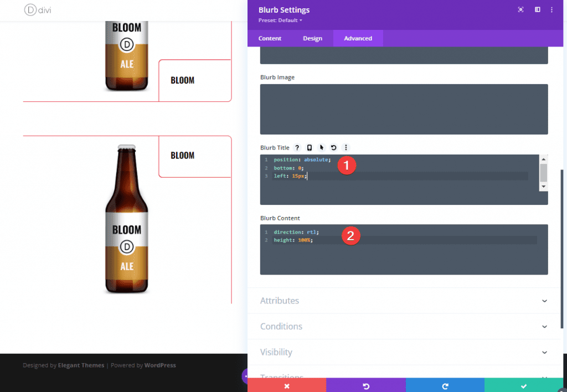
Task: Open Blurb Title field options dots
Action: [x=346, y=147]
